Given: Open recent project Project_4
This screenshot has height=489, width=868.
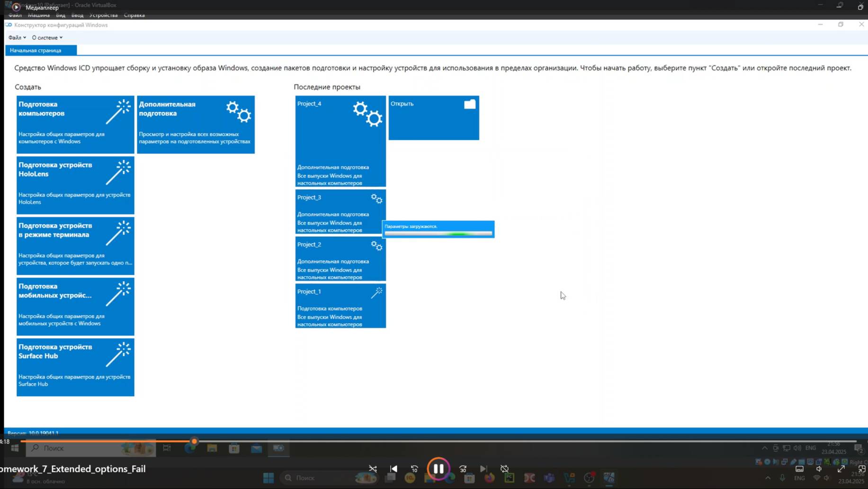Looking at the screenshot, I should point(340,141).
